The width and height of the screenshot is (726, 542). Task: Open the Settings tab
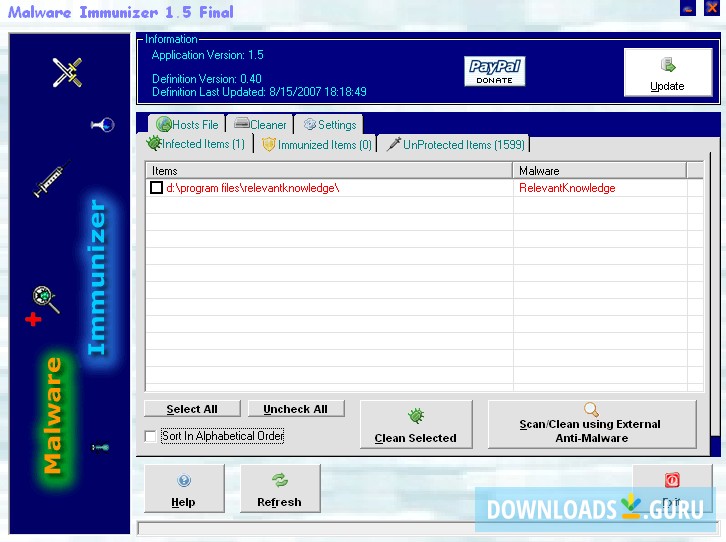point(330,125)
